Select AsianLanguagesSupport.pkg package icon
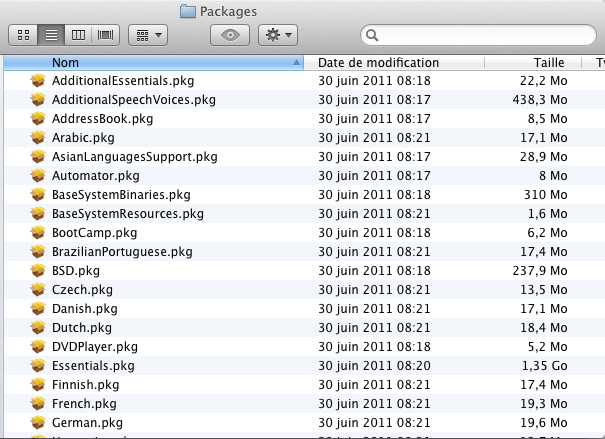 pyautogui.click(x=38, y=157)
